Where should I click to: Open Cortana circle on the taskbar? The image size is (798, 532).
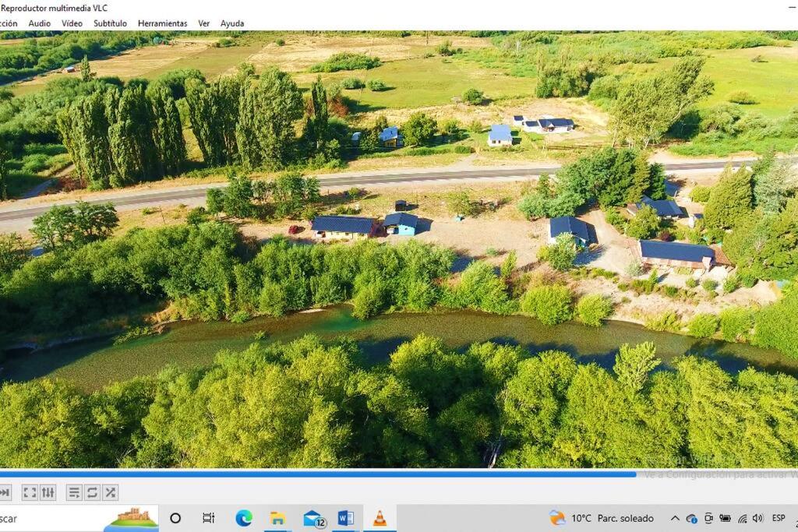coord(175,518)
